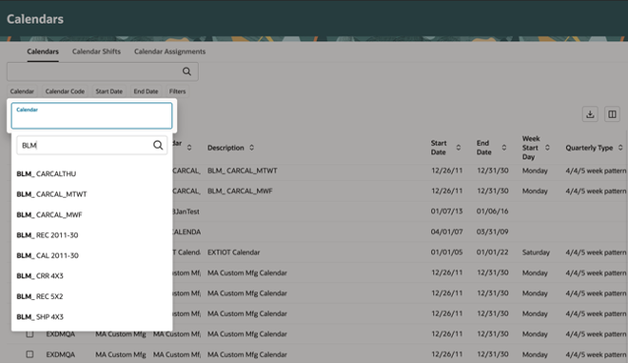The height and width of the screenshot is (364, 628).
Task: Sort by Quarterly Type arrows
Action: 620,148
